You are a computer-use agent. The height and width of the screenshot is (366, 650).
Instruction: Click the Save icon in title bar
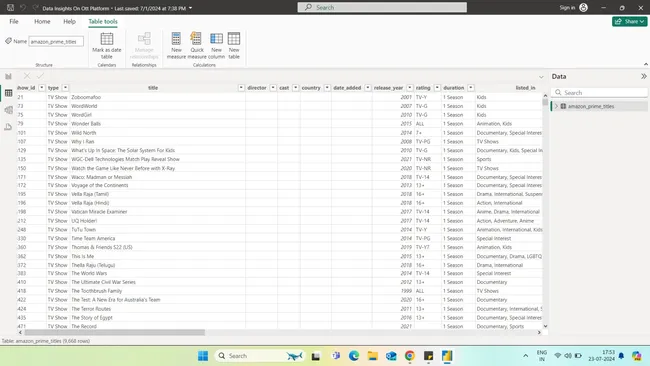pyautogui.click(x=10, y=7)
